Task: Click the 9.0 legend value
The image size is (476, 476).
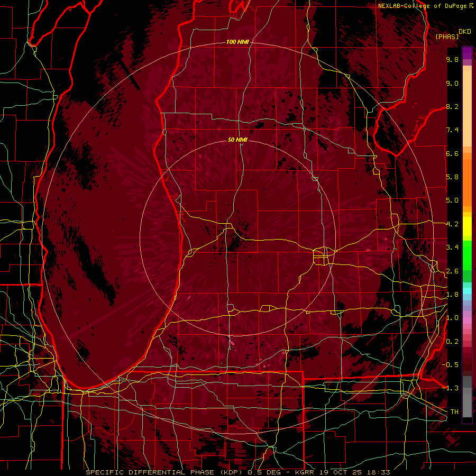Action: point(452,83)
